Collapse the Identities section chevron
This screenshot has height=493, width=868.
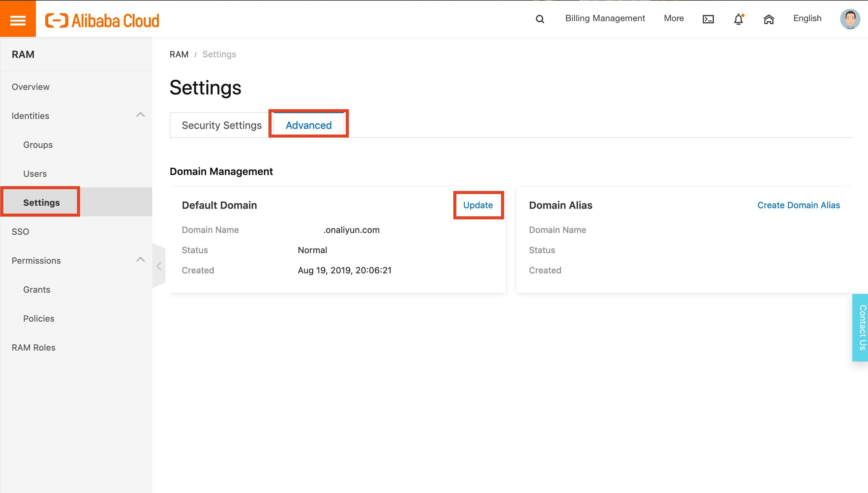pos(140,115)
